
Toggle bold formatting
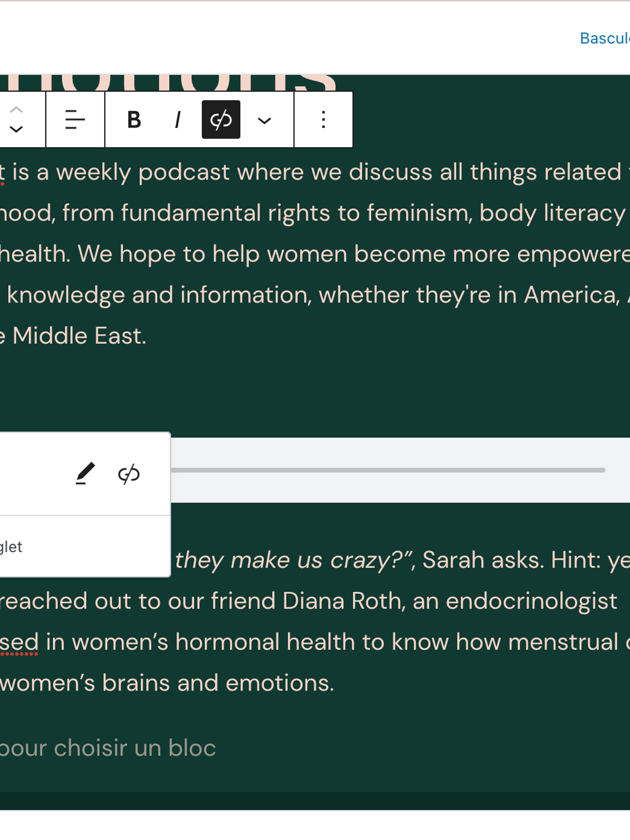pos(134,120)
